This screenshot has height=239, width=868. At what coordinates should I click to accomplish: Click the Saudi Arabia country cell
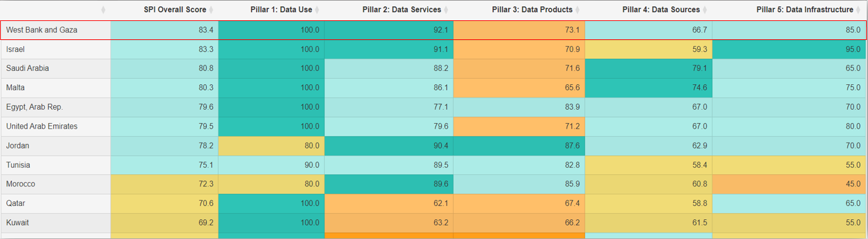coord(56,68)
